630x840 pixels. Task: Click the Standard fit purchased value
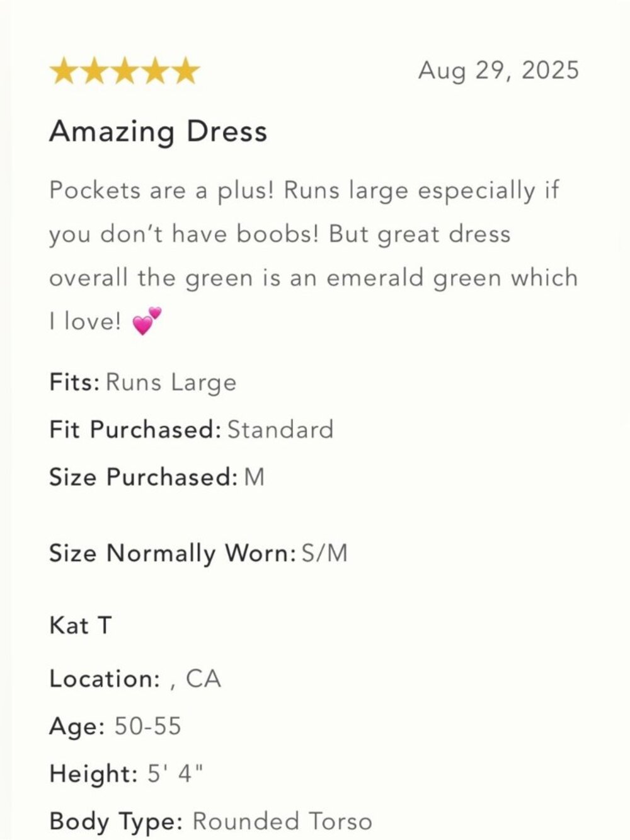280,430
